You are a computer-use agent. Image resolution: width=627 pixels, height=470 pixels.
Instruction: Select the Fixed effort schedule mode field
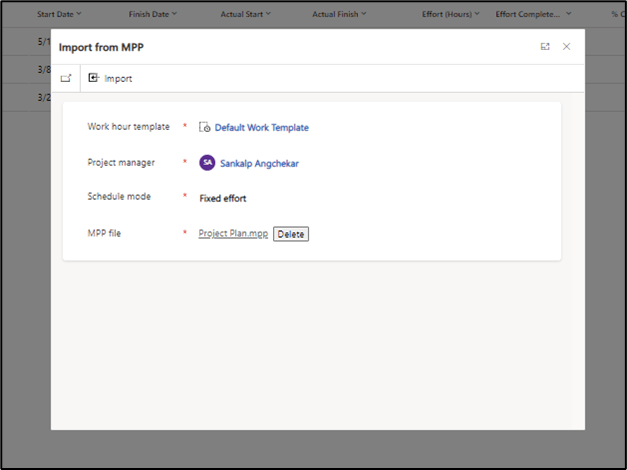[x=223, y=198]
